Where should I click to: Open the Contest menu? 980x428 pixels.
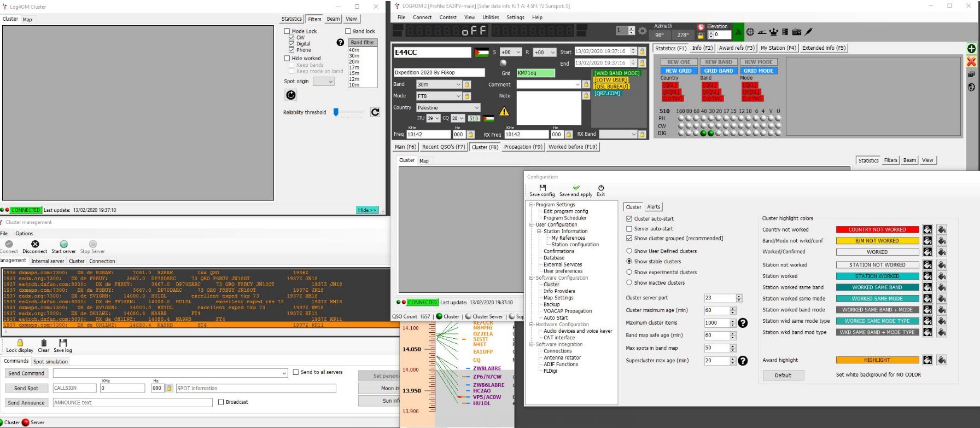(x=448, y=18)
